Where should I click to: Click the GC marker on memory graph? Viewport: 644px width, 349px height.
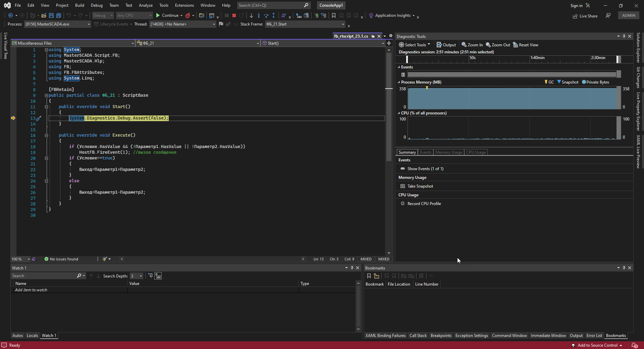[x=427, y=88]
